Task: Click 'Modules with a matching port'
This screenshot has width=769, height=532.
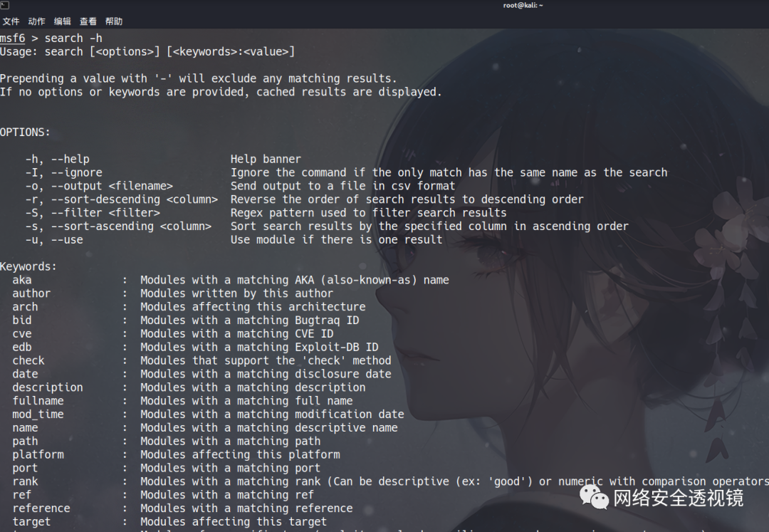Action: coord(231,468)
